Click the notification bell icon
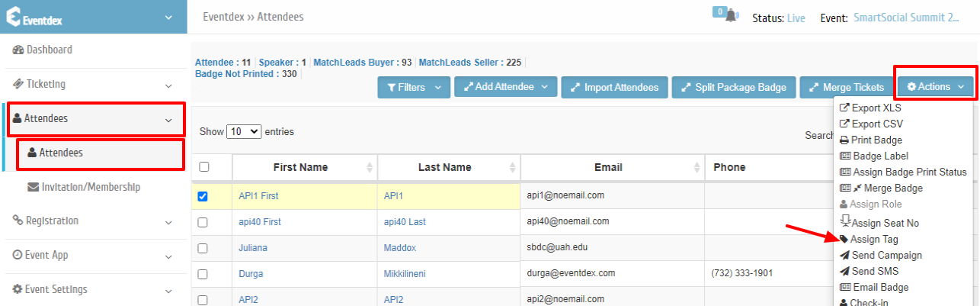Screen dimensions: 980x306 click(732, 16)
